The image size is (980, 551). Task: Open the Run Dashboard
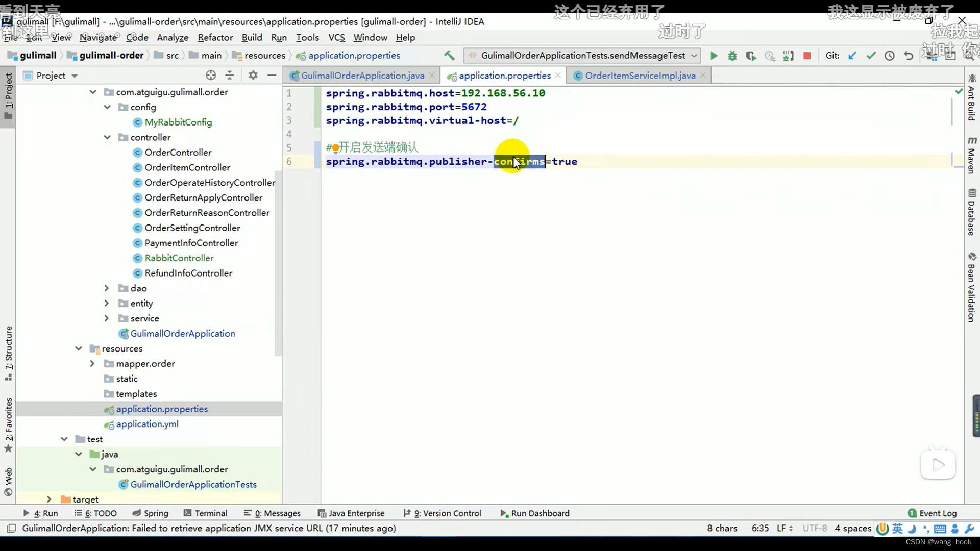tap(534, 513)
